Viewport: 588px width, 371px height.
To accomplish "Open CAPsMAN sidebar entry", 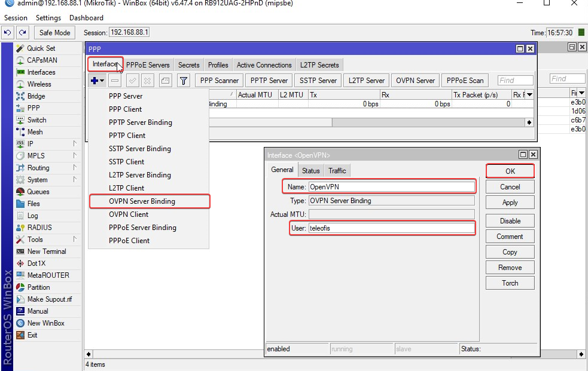I will pyautogui.click(x=42, y=60).
